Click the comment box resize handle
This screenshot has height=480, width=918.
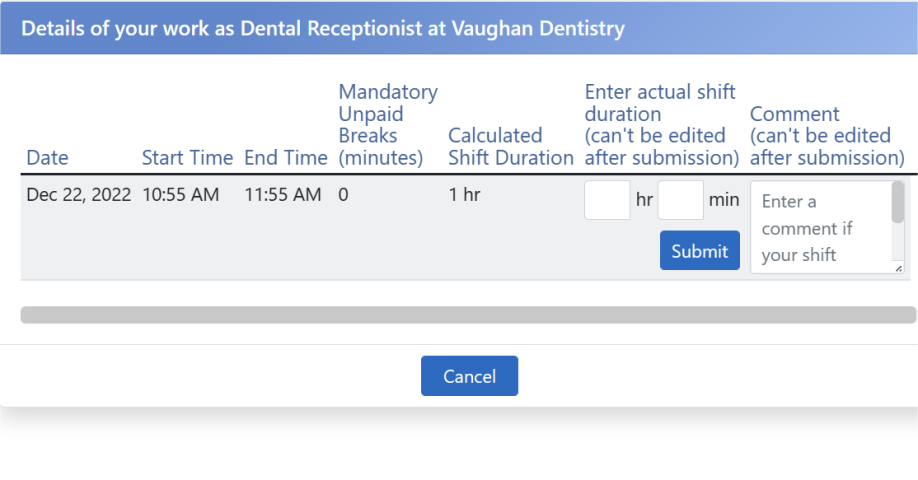[899, 268]
